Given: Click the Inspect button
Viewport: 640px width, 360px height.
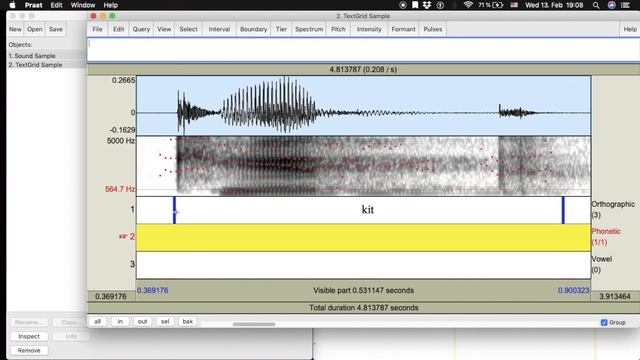Looking at the screenshot, I should pos(29,336).
